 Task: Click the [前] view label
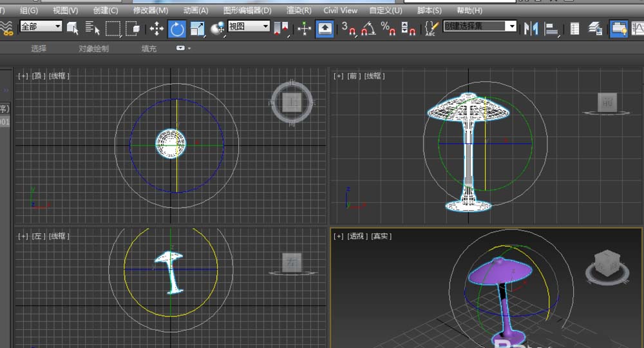pyautogui.click(x=354, y=76)
